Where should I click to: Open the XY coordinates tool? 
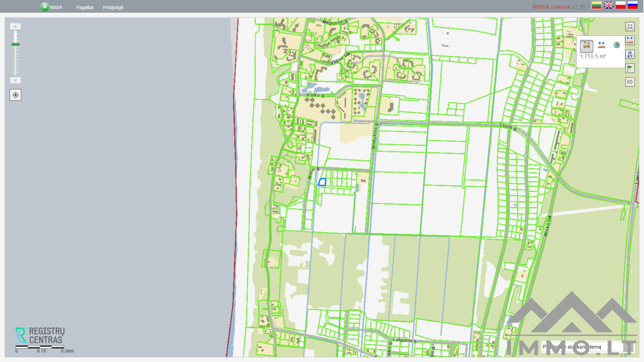coord(630,54)
